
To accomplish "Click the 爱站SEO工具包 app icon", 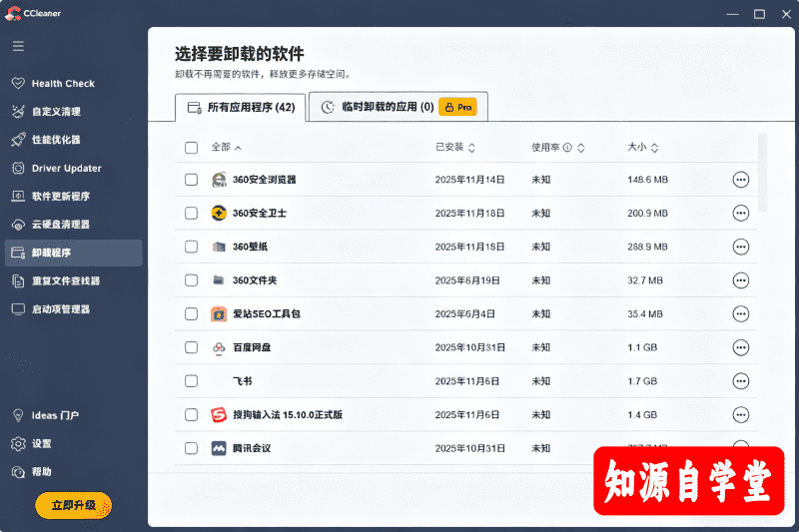I will pos(219,313).
